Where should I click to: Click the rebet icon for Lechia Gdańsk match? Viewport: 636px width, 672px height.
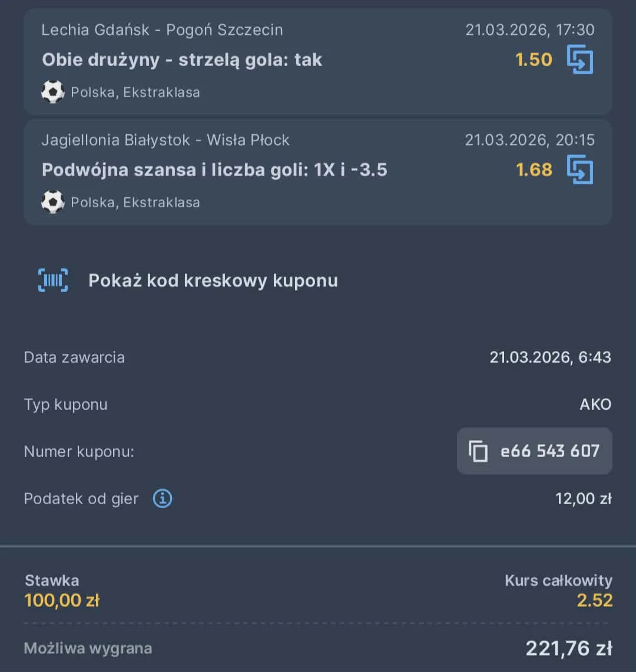pyautogui.click(x=581, y=59)
